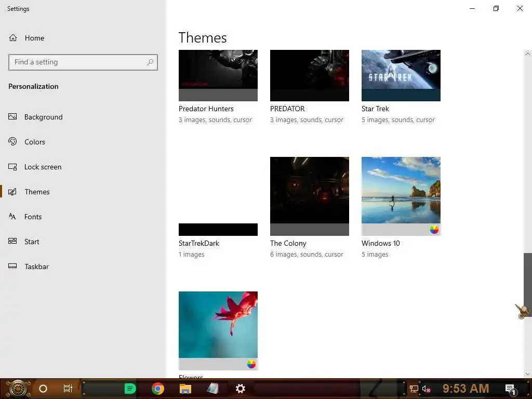Restore down the Settings window
The image size is (532, 399).
pos(496,8)
